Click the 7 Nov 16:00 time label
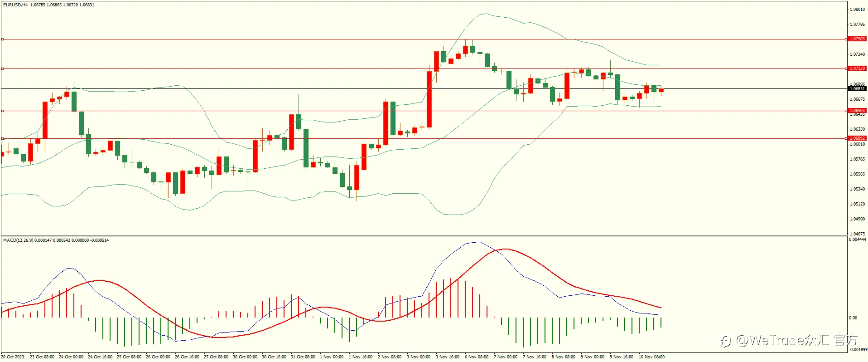 (535, 357)
